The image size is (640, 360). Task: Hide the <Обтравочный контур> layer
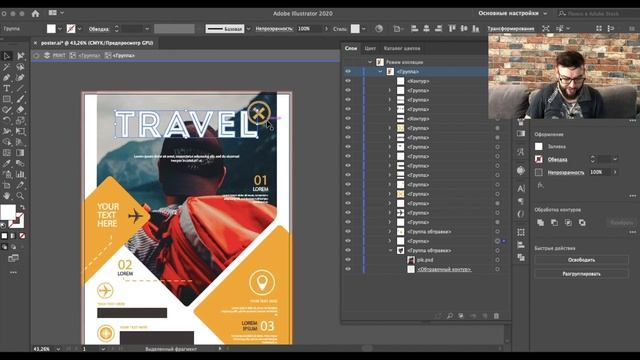click(348, 269)
